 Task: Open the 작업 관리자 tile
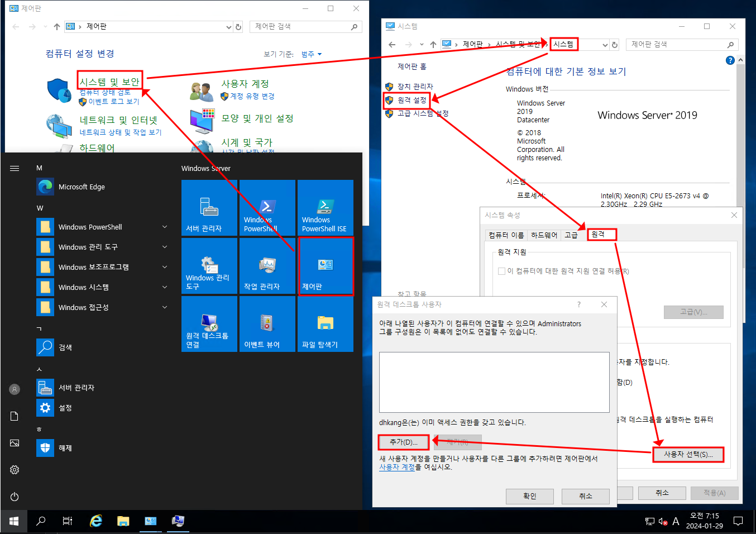[x=267, y=266]
